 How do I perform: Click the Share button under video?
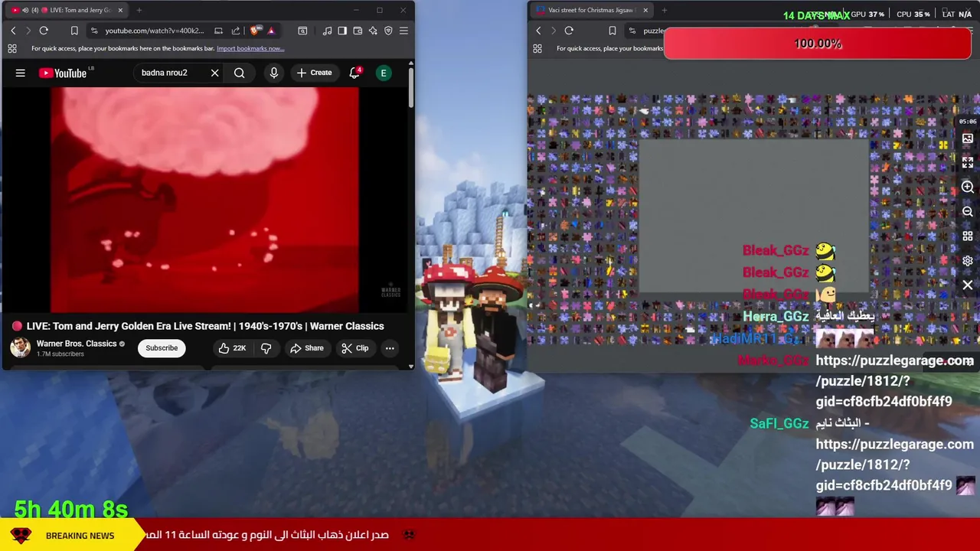(x=307, y=348)
